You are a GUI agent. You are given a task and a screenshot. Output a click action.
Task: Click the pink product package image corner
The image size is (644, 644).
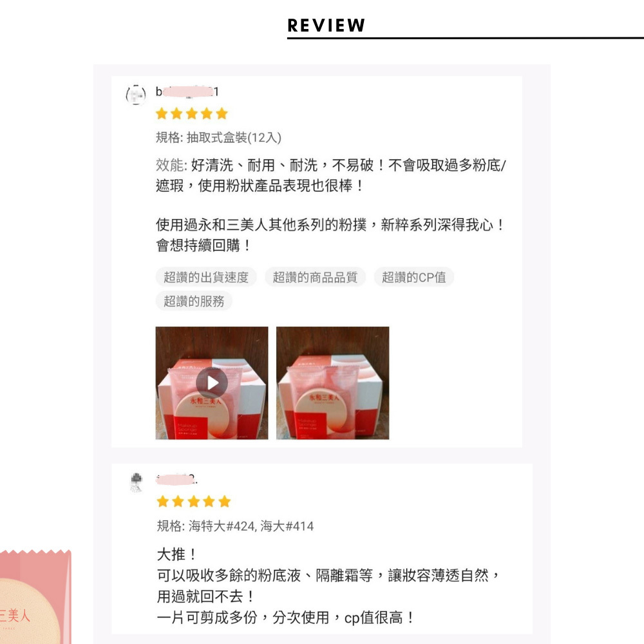tap(35, 597)
